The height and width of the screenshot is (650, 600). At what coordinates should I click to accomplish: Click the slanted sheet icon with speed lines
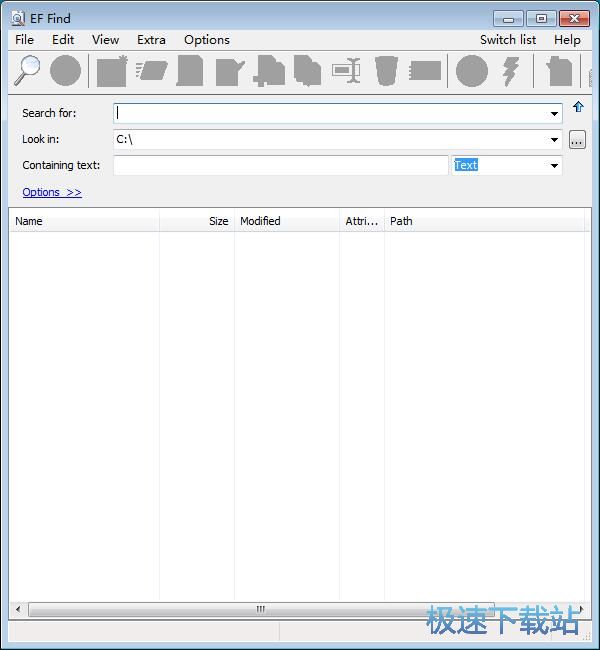tap(151, 70)
